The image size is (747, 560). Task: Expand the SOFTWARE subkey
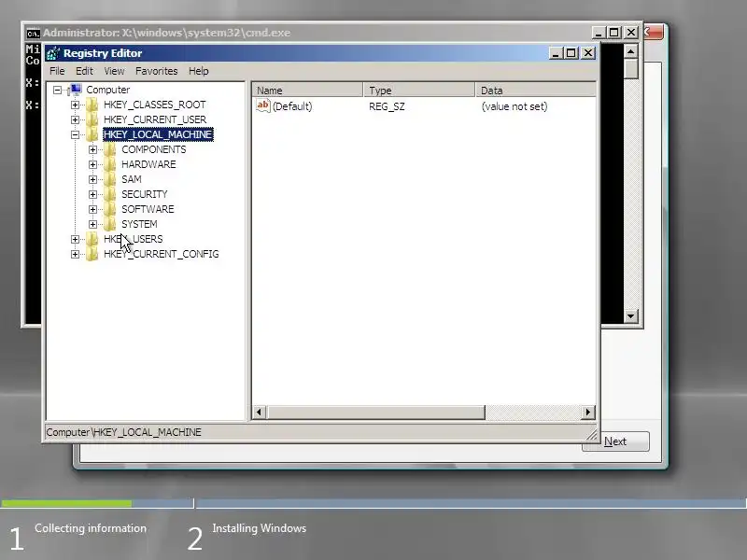pos(92,209)
